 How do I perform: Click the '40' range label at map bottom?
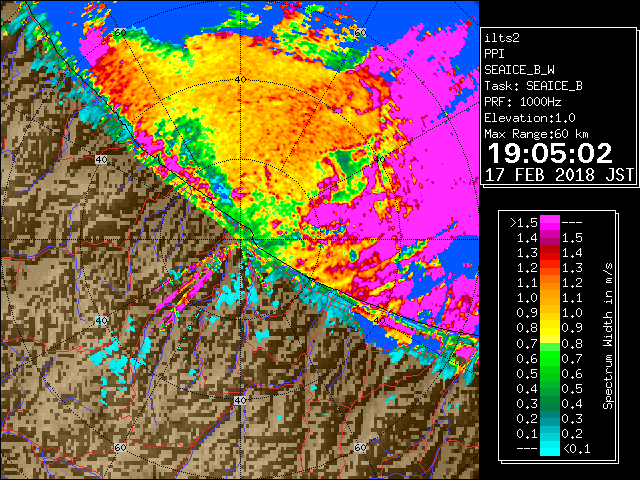(240, 400)
